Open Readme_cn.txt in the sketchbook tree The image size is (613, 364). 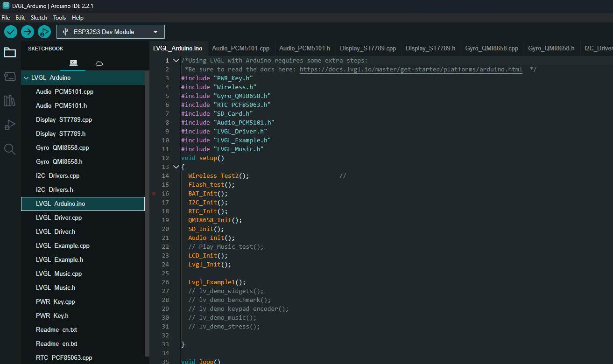click(83, 330)
